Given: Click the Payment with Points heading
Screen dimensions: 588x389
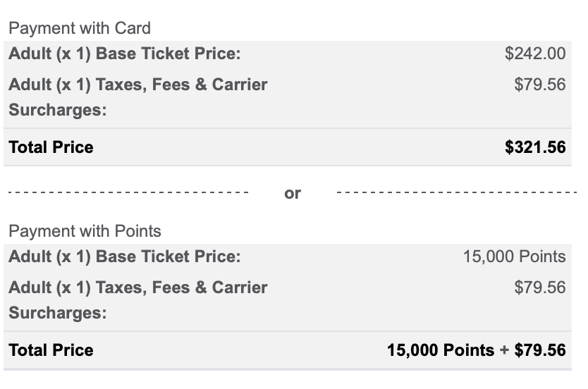Looking at the screenshot, I should 85,231.
